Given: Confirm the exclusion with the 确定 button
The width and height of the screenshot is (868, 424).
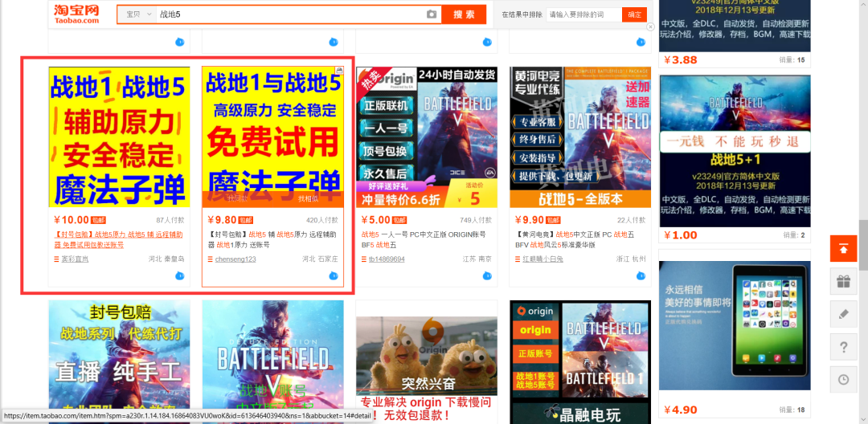Looking at the screenshot, I should (x=634, y=15).
